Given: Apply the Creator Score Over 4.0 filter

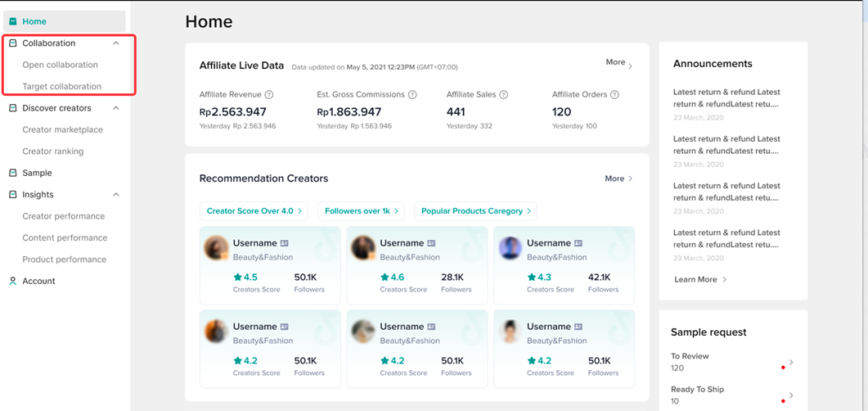Looking at the screenshot, I should [x=254, y=211].
